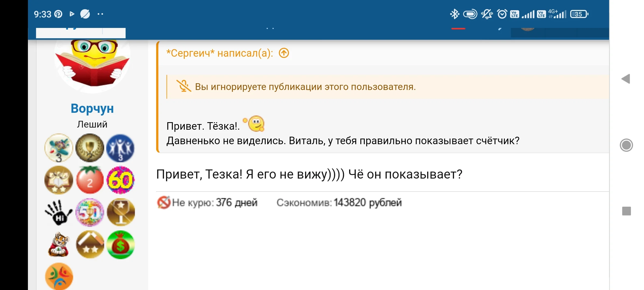Tap the black hand Hi badge

click(x=58, y=212)
